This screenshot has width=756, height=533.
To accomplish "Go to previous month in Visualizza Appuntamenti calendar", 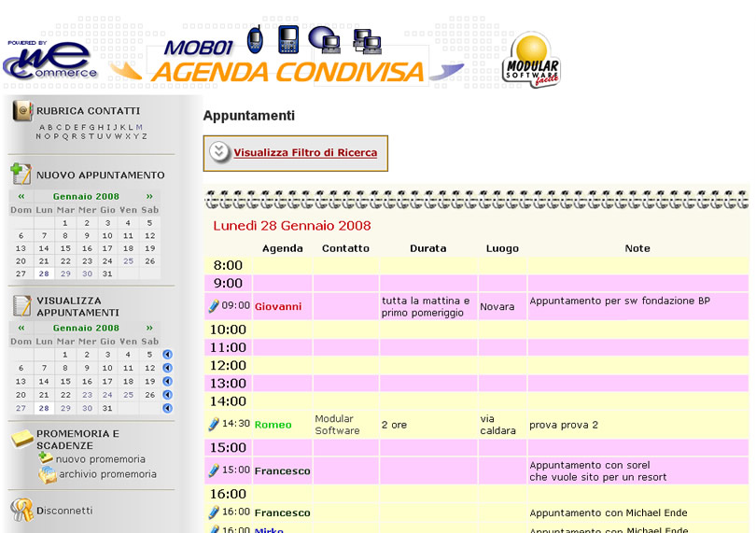I will [x=21, y=328].
